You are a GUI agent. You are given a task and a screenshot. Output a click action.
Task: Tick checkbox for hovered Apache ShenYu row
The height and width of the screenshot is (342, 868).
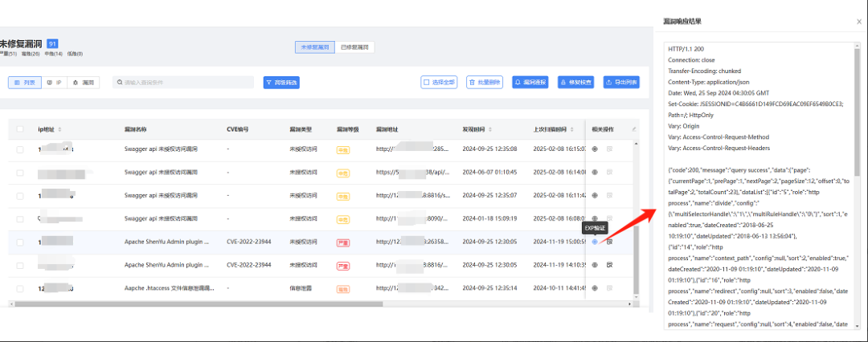(20, 242)
